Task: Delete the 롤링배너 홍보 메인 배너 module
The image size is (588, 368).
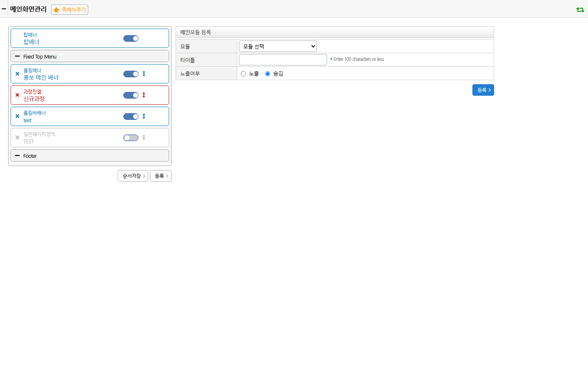Action: (17, 74)
